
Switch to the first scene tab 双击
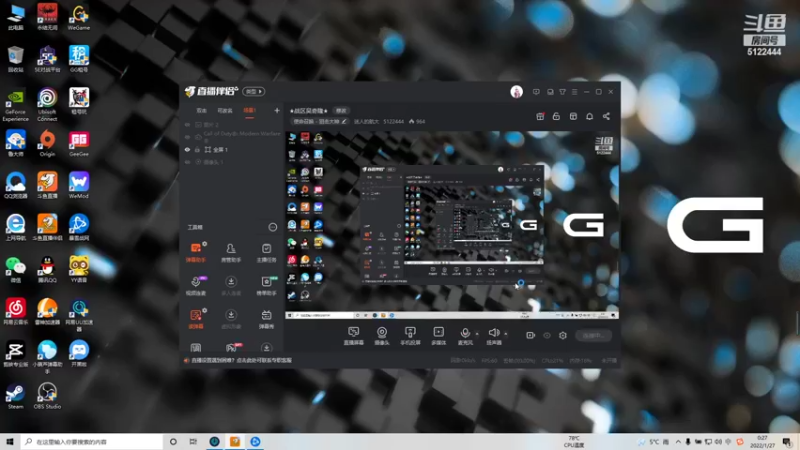click(202, 110)
